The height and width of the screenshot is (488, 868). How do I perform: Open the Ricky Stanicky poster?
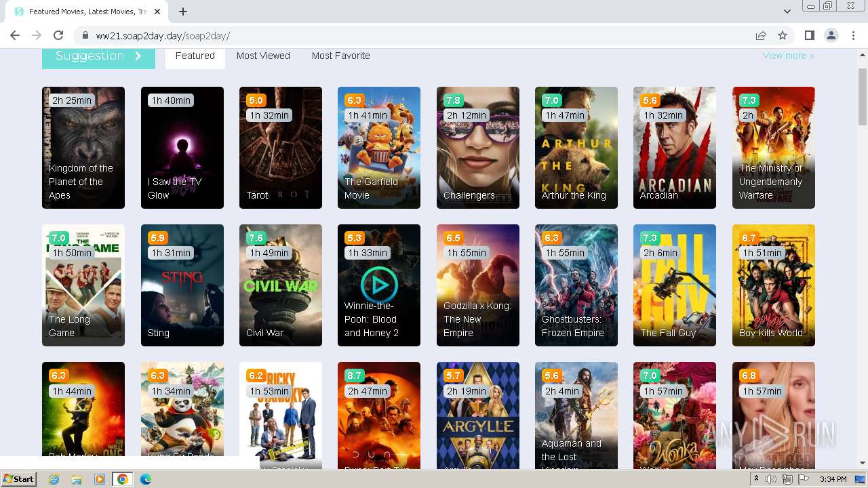coord(281,415)
